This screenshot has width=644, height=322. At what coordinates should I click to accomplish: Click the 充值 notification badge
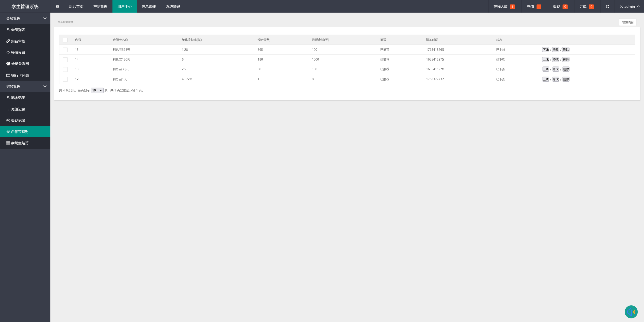tap(539, 7)
